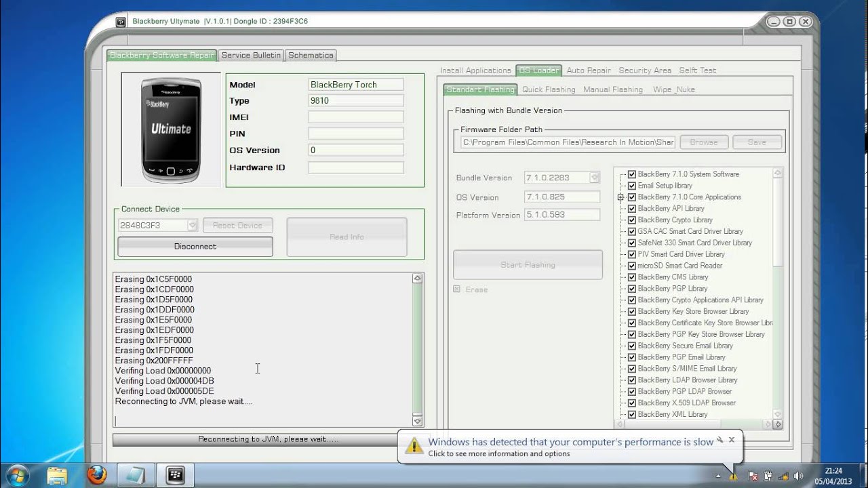This screenshot has width=868, height=488.
Task: Click the OS Version 7.1.0.825 field
Action: [x=562, y=197]
